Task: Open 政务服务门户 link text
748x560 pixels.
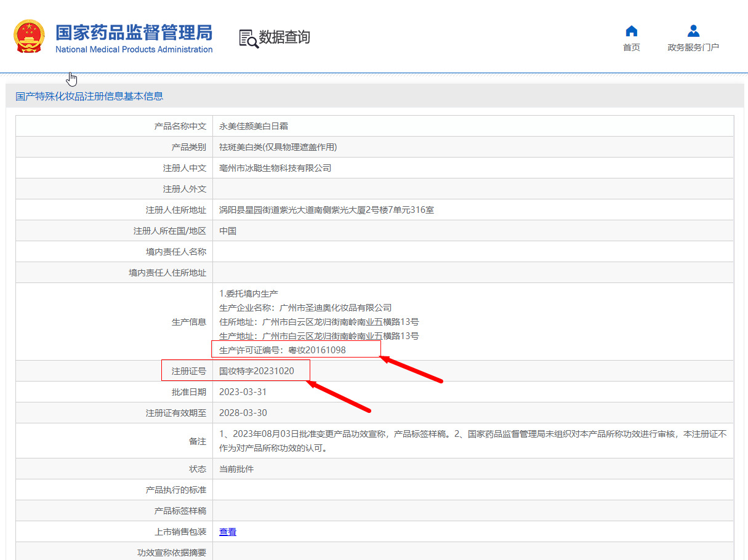Action: pyautogui.click(x=693, y=47)
